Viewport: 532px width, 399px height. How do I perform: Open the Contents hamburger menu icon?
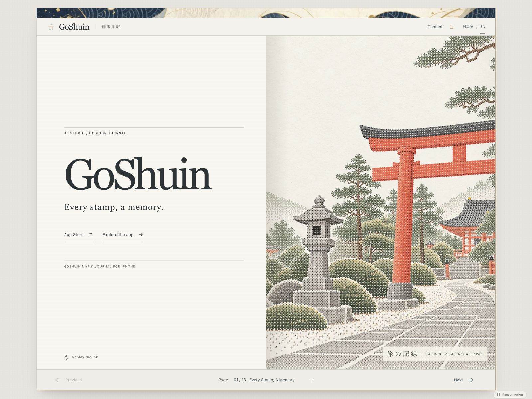(452, 27)
